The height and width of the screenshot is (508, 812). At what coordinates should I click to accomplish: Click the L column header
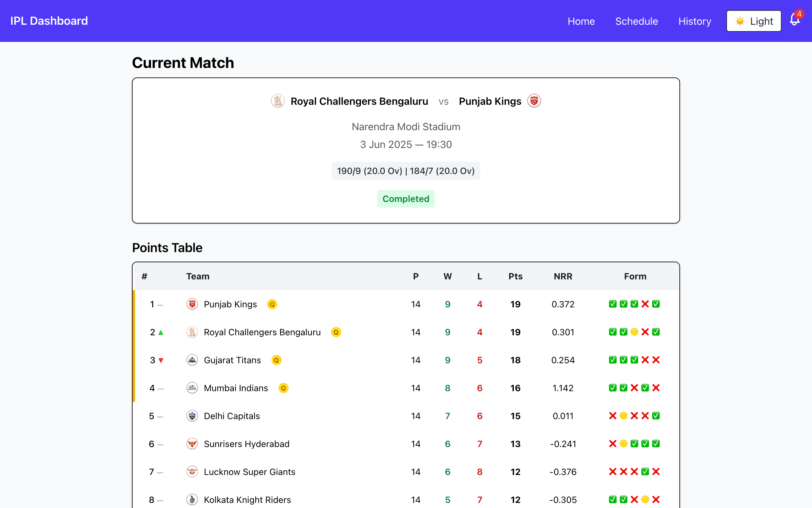click(x=480, y=276)
